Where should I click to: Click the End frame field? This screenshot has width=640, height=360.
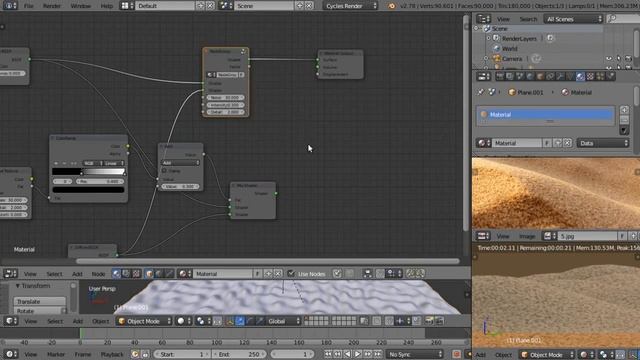(239, 354)
